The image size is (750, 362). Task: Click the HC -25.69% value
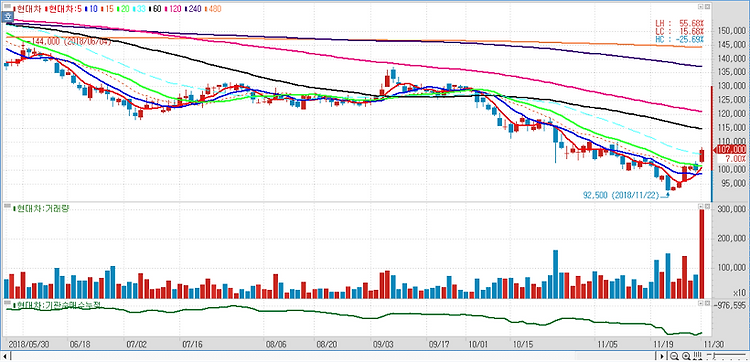coord(681,39)
